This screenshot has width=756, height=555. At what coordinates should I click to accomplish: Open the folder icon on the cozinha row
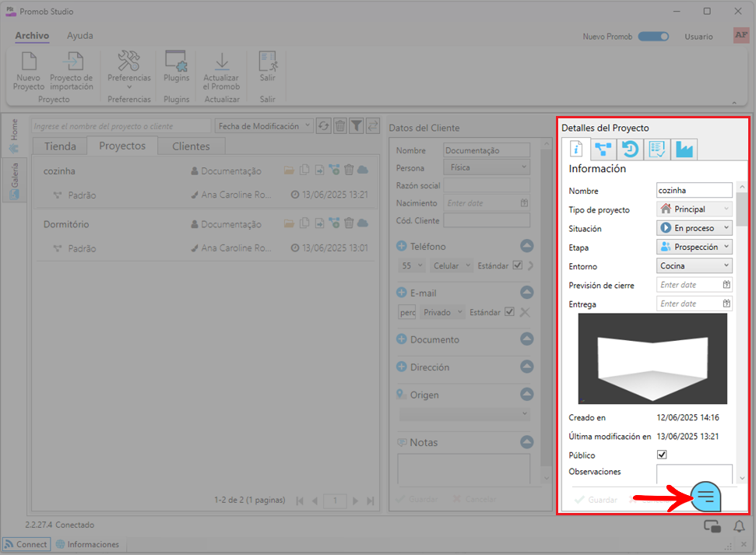pyautogui.click(x=290, y=170)
